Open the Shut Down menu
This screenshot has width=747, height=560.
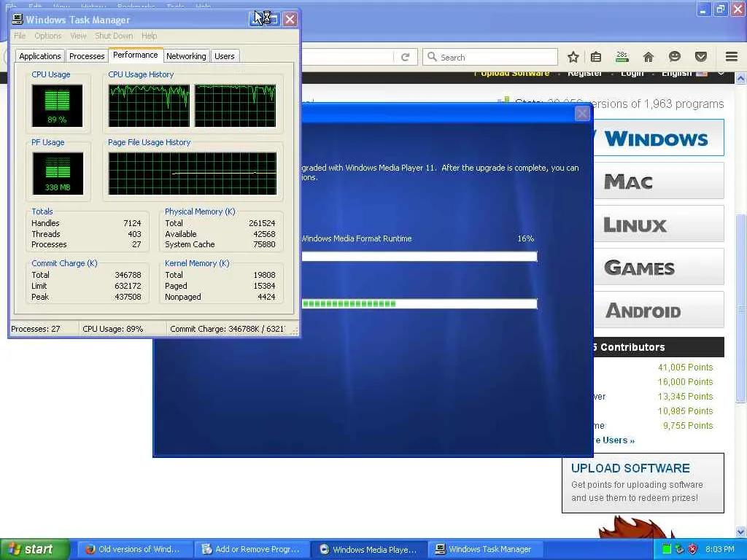point(114,36)
